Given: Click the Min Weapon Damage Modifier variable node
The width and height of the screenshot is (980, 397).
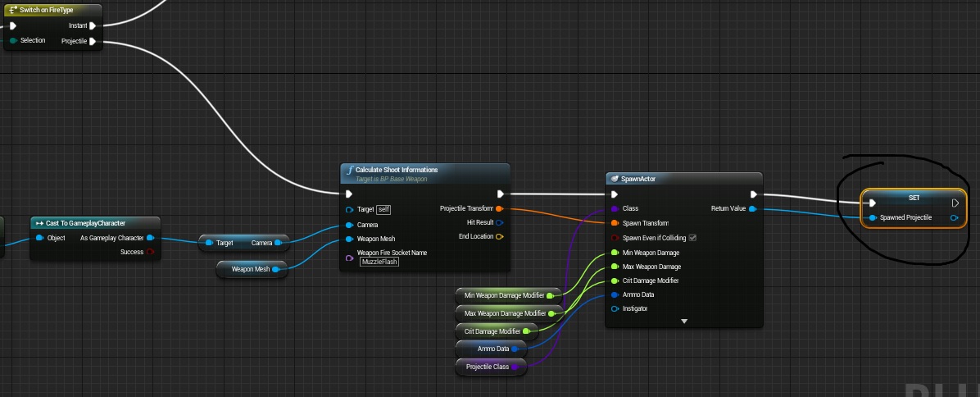Looking at the screenshot, I should (x=509, y=295).
